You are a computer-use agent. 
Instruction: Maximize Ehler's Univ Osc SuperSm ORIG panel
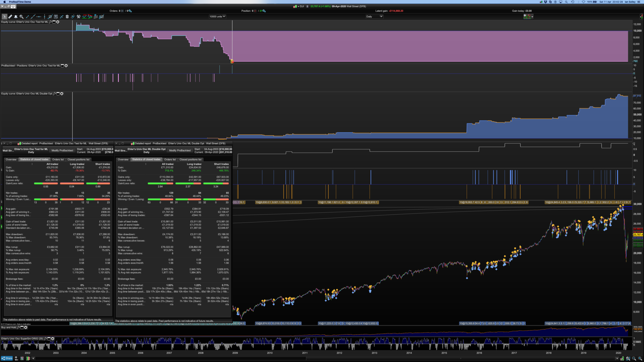pos(49,339)
